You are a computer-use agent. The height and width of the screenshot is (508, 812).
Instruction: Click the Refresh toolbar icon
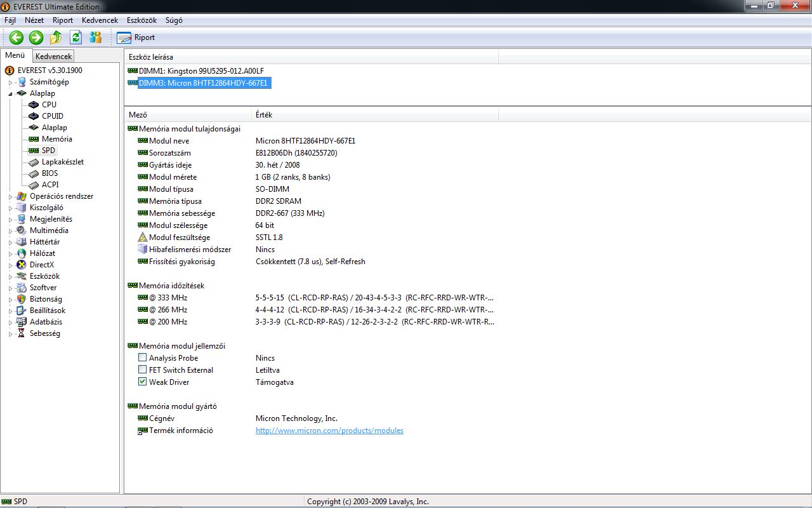point(76,37)
